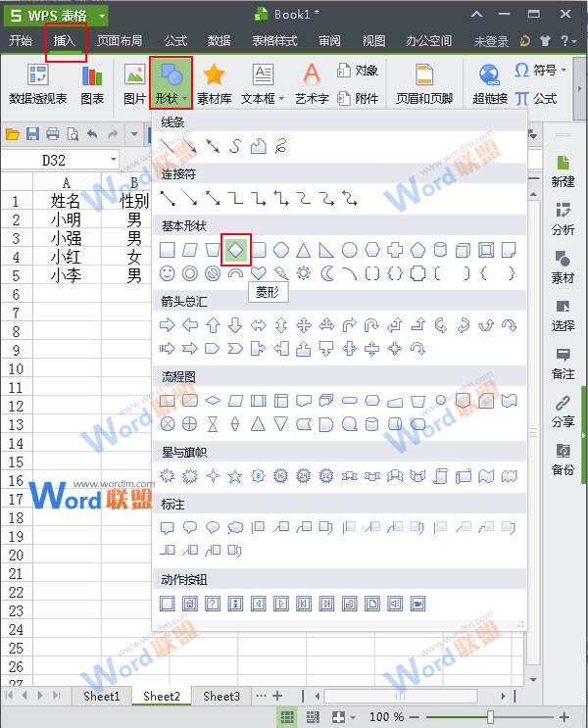The image size is (588, 728).
Task: Expand the 文本框 text box dropdown
Action: [x=281, y=98]
